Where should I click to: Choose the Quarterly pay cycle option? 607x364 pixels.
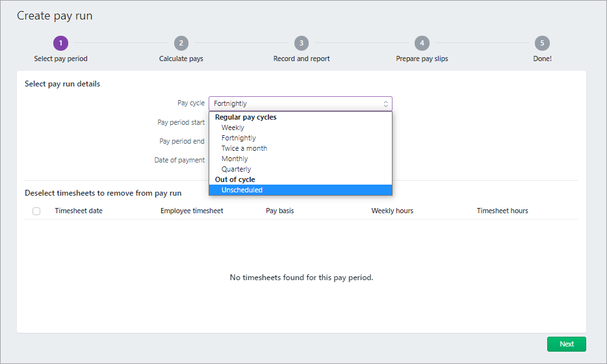coord(236,170)
